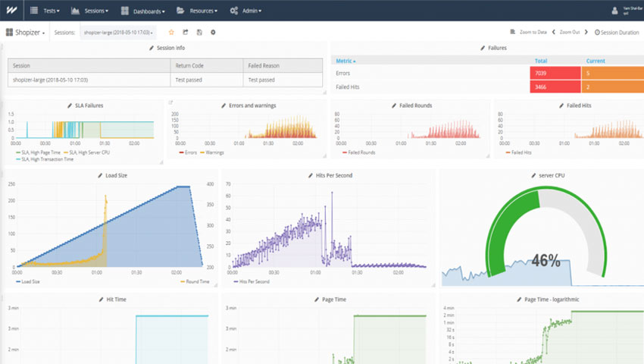Sort Failures table by Metric column

[x=346, y=60]
